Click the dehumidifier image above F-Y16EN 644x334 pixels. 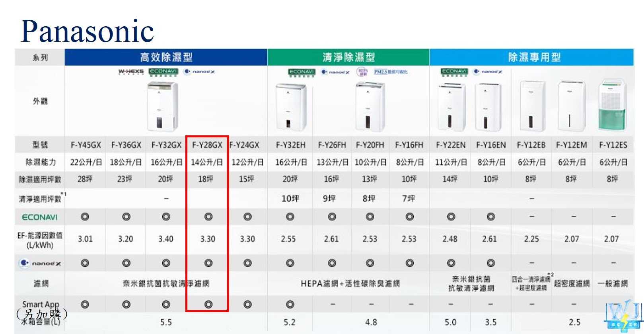click(x=488, y=107)
